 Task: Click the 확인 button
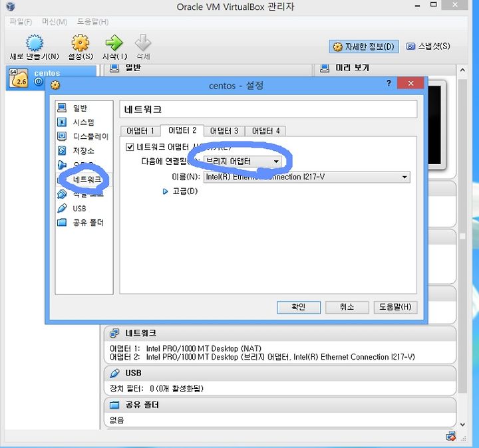299,307
